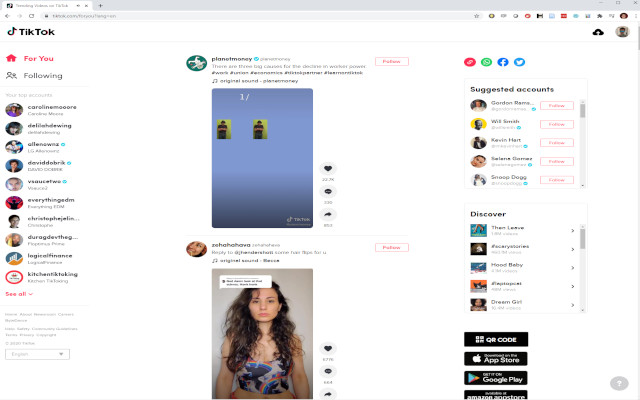Image resolution: width=640 pixels, height=400 pixels.
Task: Bookmark this page with the star icon
Action: [x=476, y=16]
